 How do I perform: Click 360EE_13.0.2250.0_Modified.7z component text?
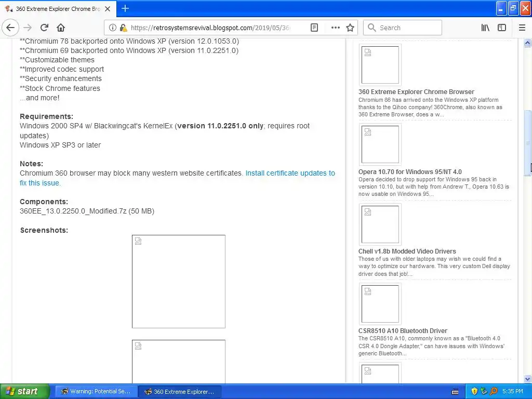[x=87, y=211]
